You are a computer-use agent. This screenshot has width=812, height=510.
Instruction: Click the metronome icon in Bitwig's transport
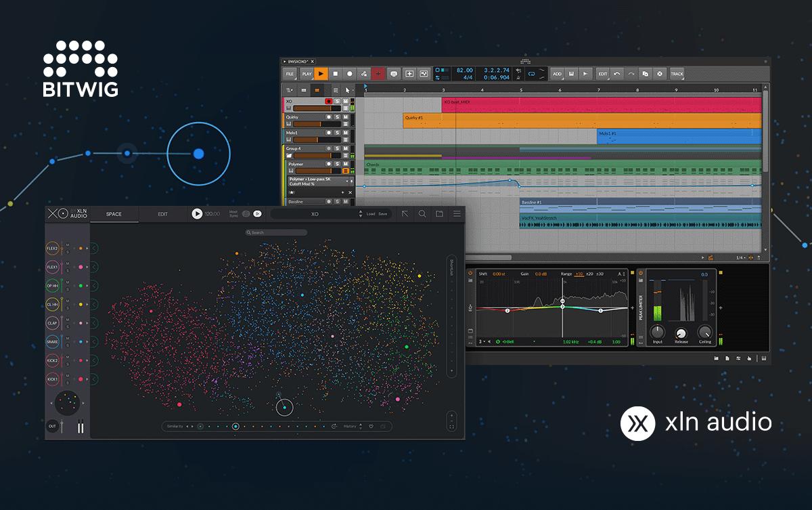pyautogui.click(x=394, y=74)
